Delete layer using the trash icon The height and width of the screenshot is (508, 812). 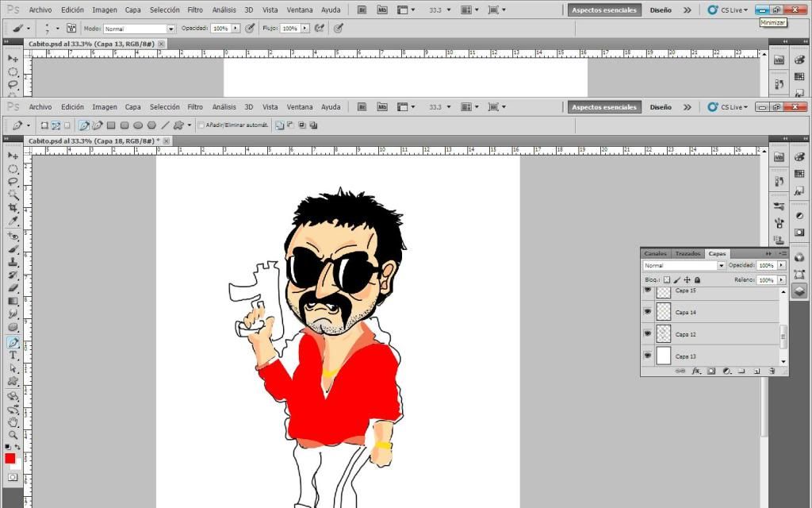tap(772, 371)
